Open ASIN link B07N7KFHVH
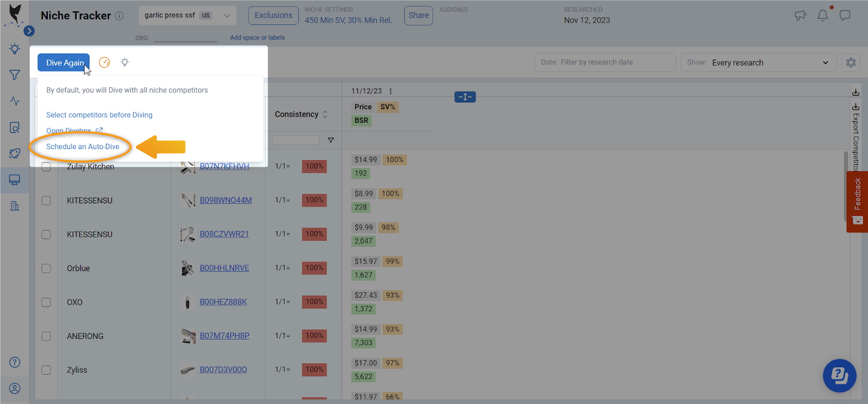This screenshot has height=404, width=868. coord(225,166)
